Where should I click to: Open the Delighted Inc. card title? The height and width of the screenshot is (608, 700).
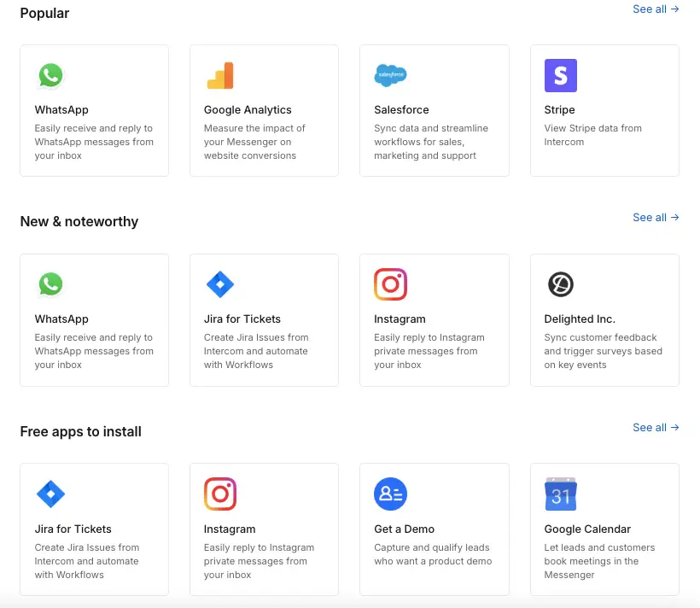(x=580, y=319)
